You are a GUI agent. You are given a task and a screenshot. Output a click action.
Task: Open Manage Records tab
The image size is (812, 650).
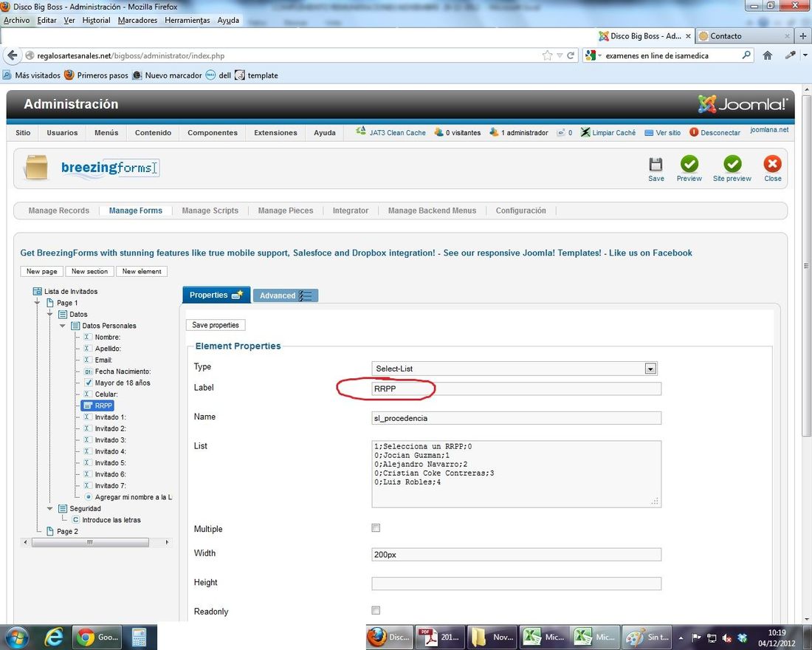point(58,211)
